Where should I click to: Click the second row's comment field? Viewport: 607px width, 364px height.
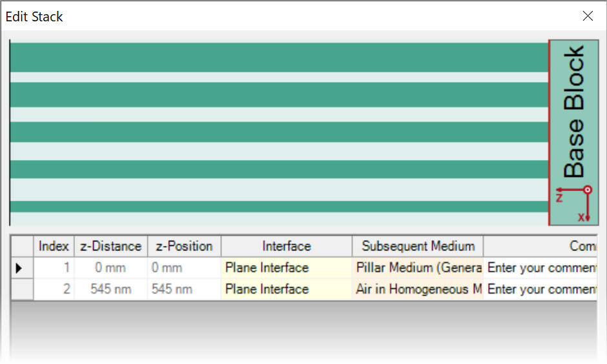pos(540,289)
